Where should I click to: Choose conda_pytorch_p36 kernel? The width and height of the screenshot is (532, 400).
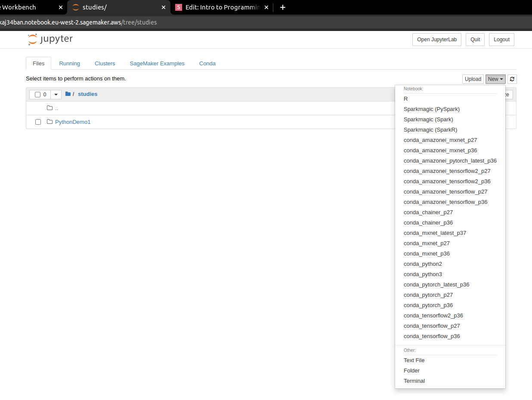click(x=450, y=305)
